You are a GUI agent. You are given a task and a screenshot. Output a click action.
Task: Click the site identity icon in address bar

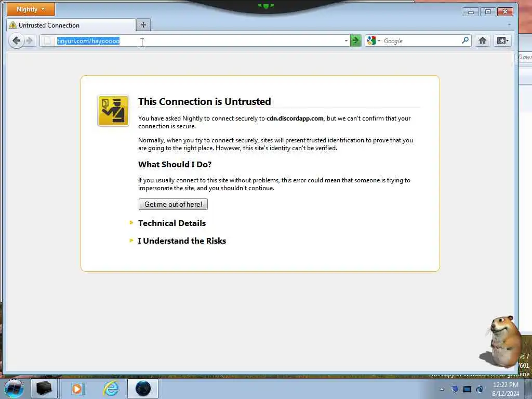[48, 41]
